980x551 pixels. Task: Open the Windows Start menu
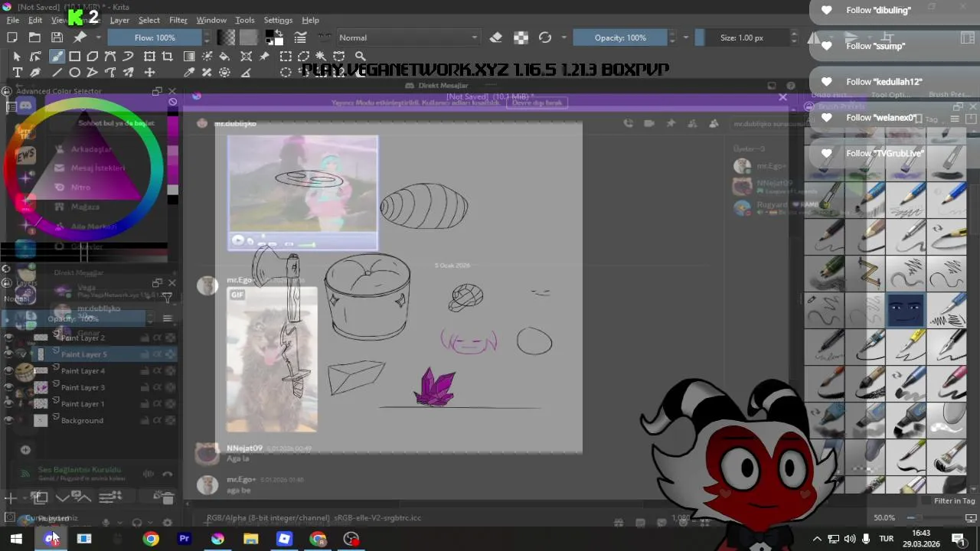point(16,539)
